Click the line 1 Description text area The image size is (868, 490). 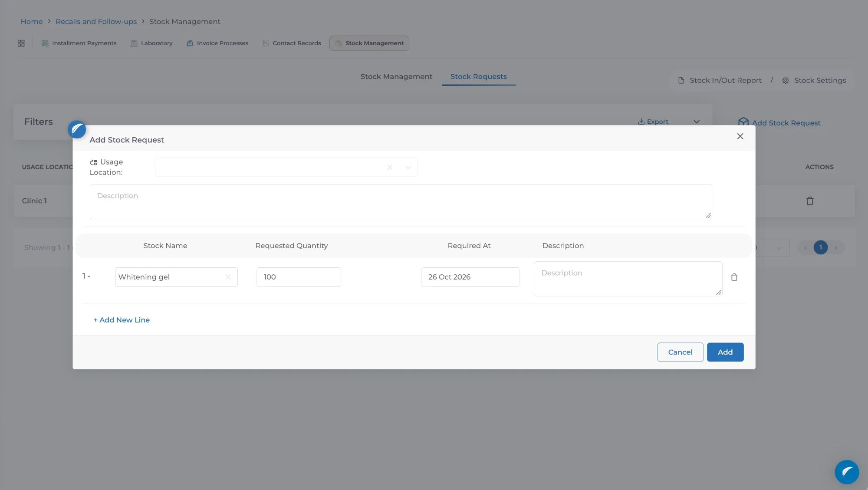[x=628, y=279]
